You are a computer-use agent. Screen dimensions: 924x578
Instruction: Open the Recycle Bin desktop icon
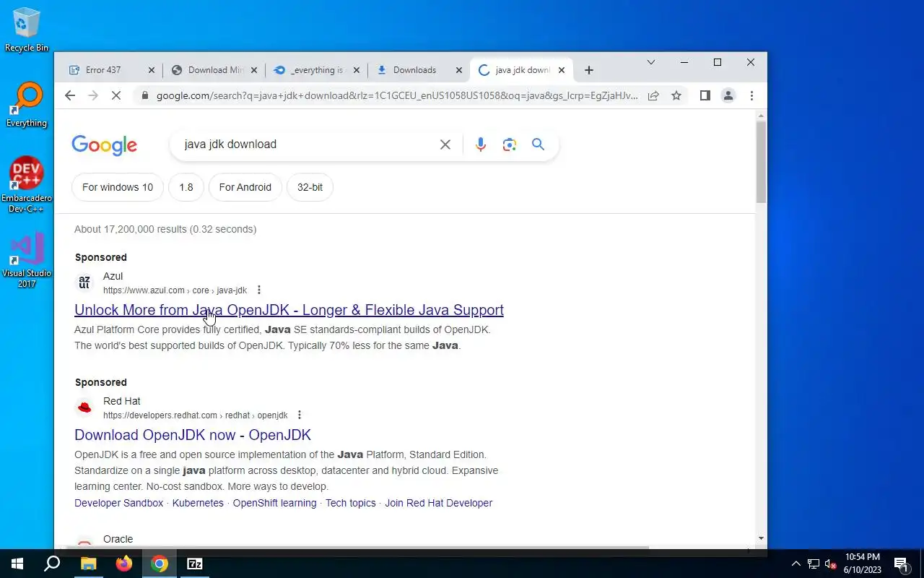click(27, 30)
